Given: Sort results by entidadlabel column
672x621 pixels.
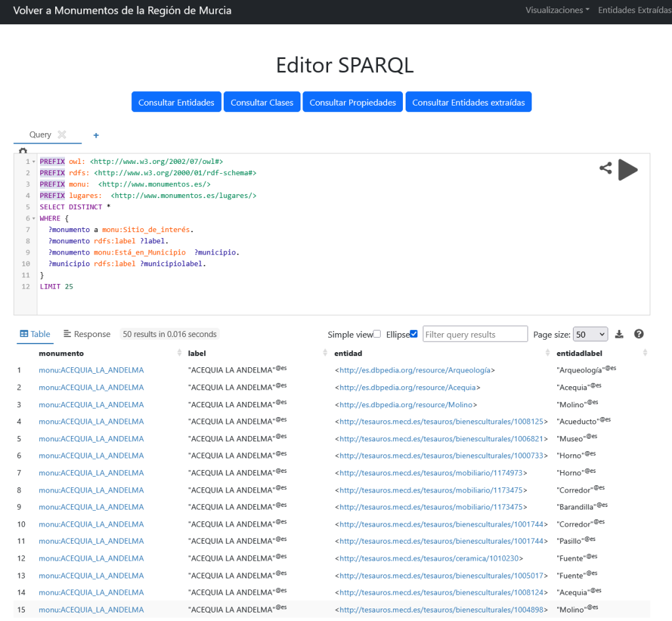Looking at the screenshot, I should coord(644,353).
